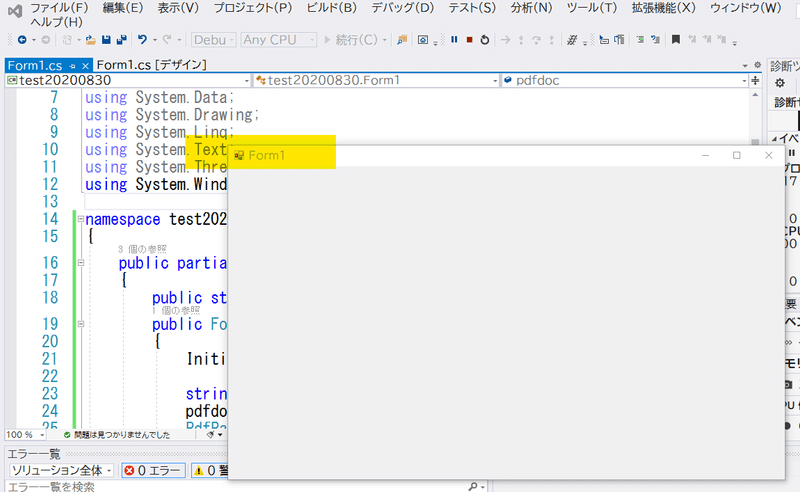Click the 3 個の参照 CodeLens link

pyautogui.click(x=142, y=250)
